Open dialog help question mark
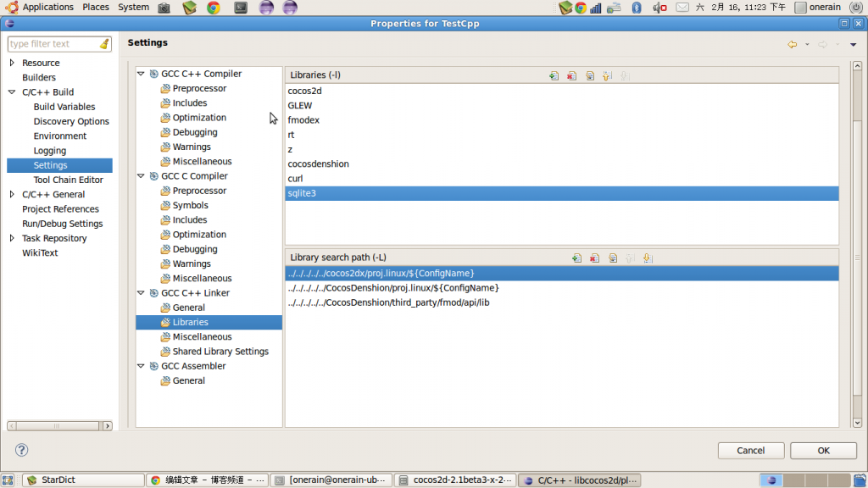 pyautogui.click(x=21, y=450)
